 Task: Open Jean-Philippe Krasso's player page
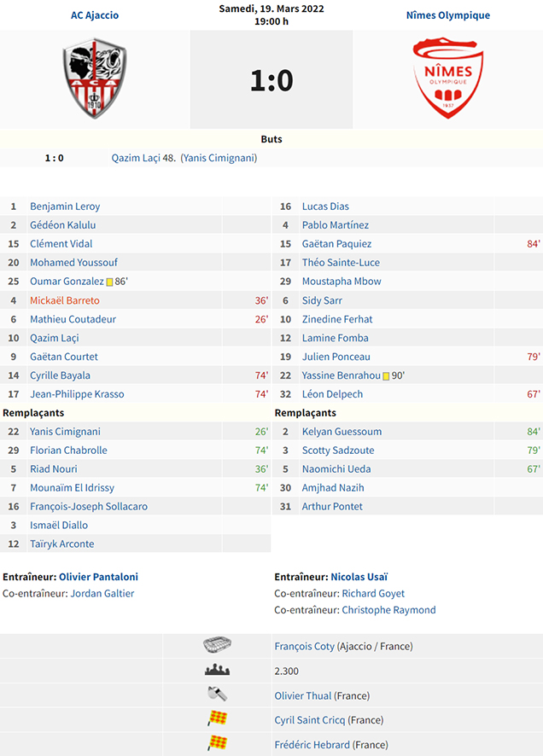(77, 394)
